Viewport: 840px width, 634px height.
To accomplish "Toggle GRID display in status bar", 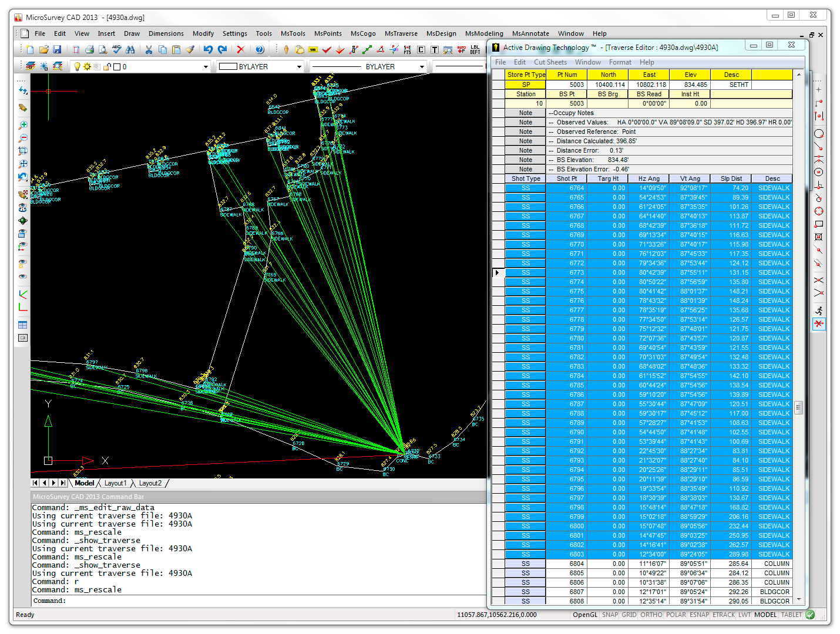I will click(629, 615).
